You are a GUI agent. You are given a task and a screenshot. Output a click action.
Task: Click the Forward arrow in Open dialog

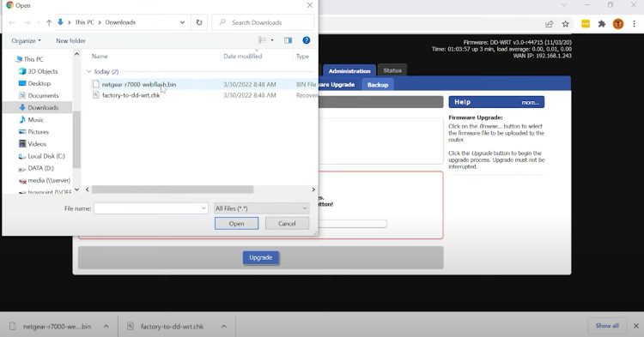pyautogui.click(x=27, y=22)
